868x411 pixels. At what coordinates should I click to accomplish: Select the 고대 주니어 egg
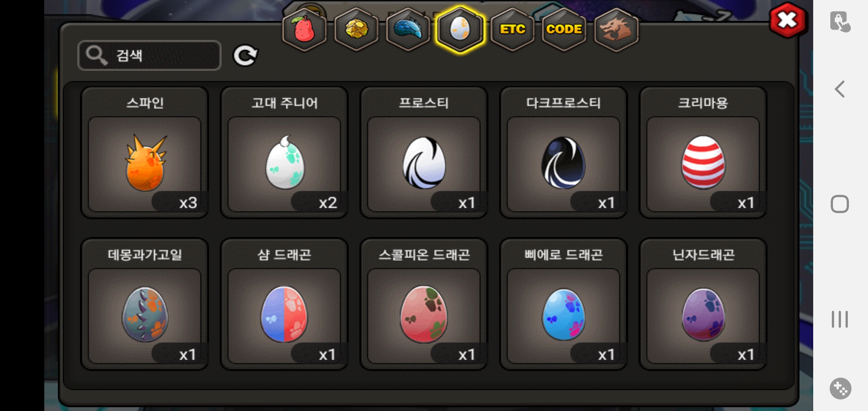point(284,153)
